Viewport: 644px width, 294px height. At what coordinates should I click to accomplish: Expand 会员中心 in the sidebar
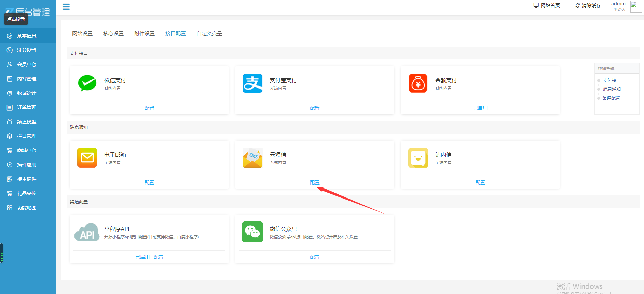click(27, 64)
